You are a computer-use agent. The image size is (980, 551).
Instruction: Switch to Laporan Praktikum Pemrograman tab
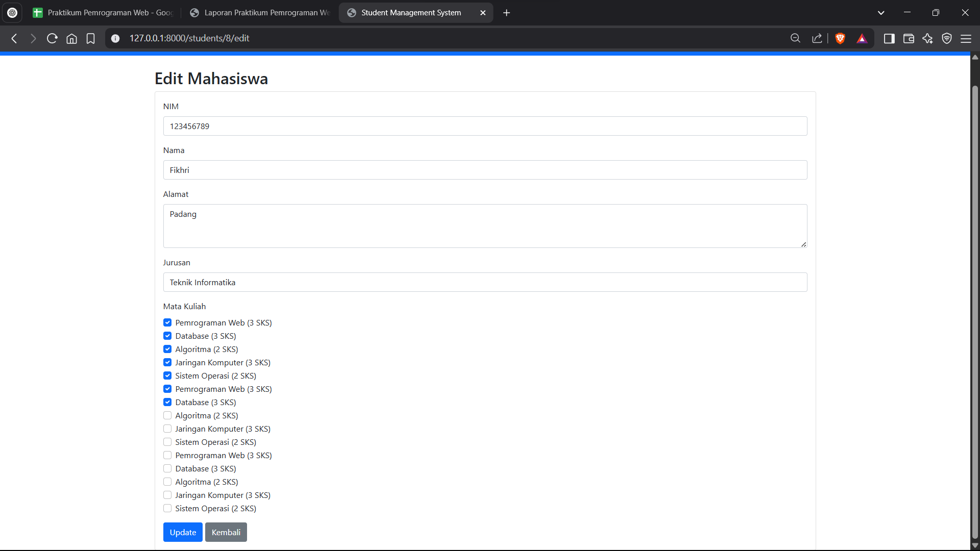[260, 13]
